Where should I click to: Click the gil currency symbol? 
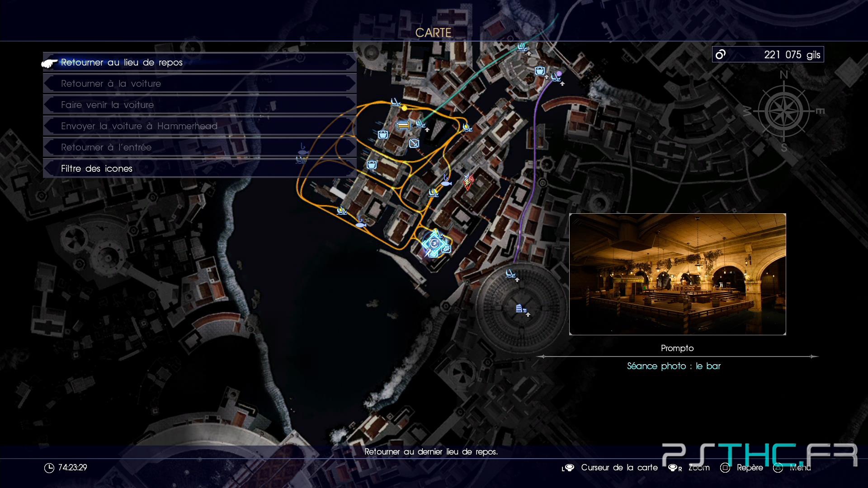[x=721, y=55]
